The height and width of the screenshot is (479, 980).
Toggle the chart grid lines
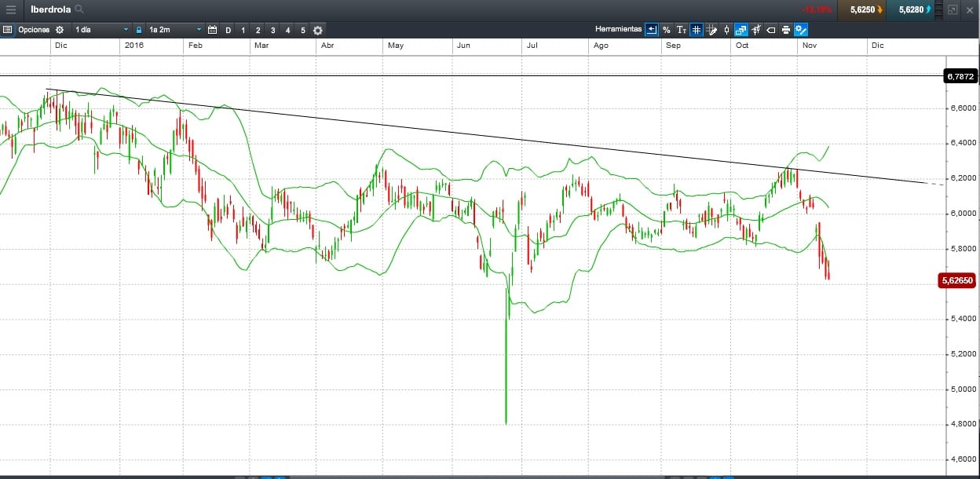[697, 30]
